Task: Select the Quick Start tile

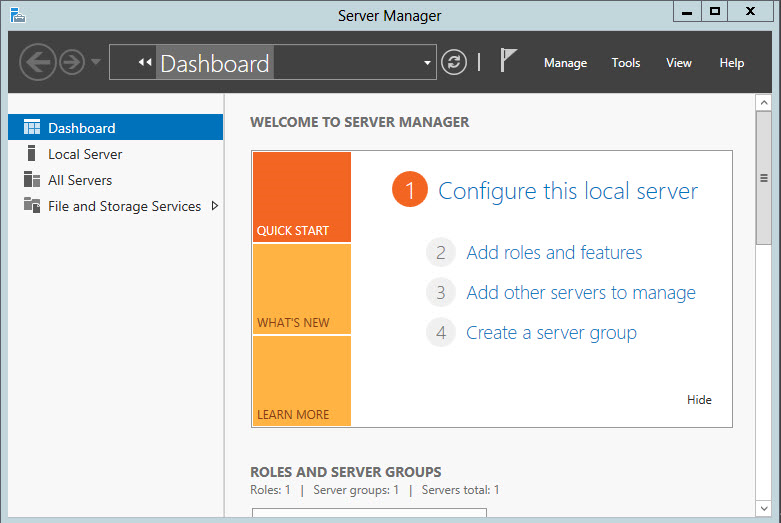Action: 302,197
